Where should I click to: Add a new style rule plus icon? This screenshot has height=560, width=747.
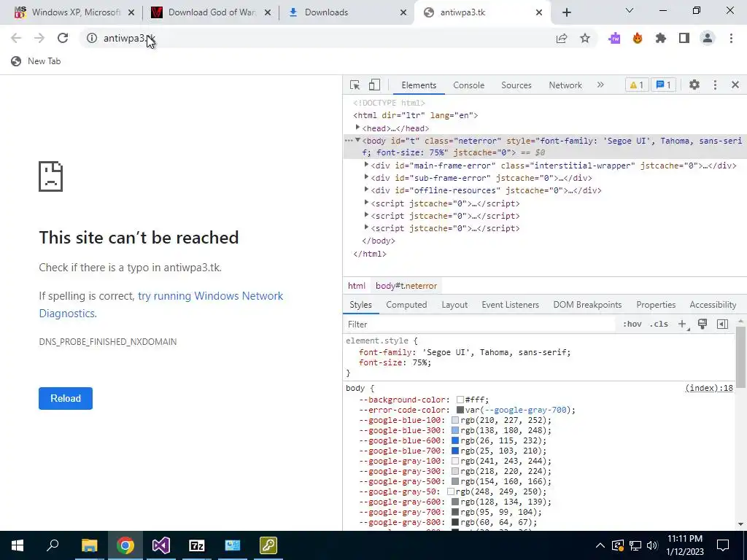point(682,324)
